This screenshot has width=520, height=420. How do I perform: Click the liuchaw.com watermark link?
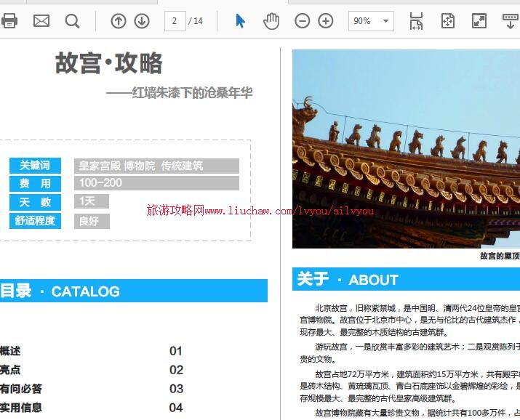(x=260, y=211)
